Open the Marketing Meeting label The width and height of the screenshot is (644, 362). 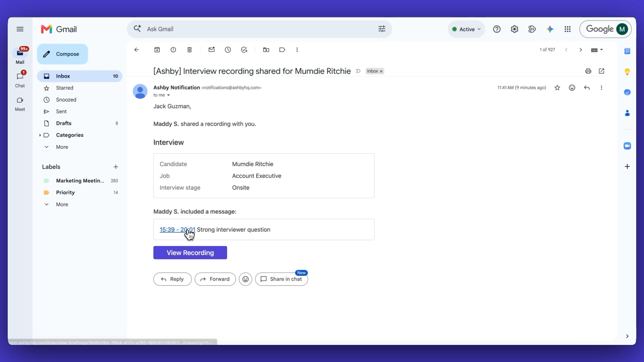point(79,181)
